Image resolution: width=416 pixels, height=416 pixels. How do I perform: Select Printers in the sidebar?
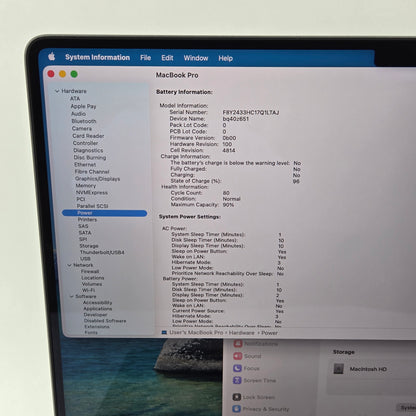coord(87,220)
